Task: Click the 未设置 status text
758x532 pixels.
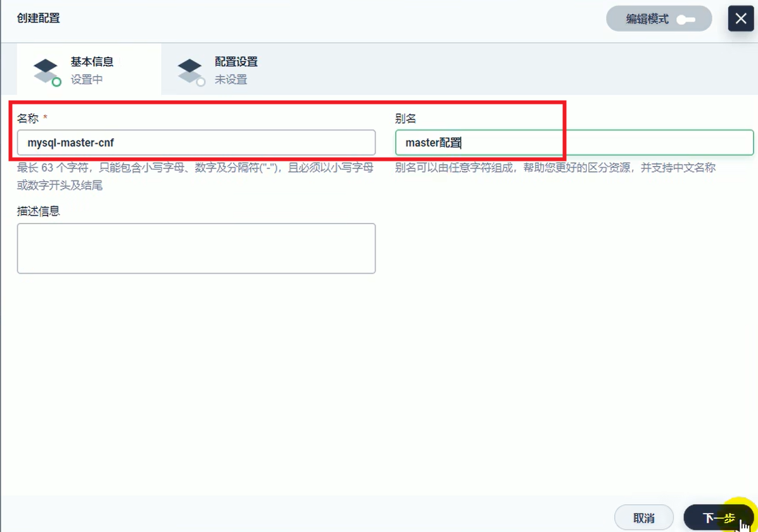Action: [x=231, y=79]
